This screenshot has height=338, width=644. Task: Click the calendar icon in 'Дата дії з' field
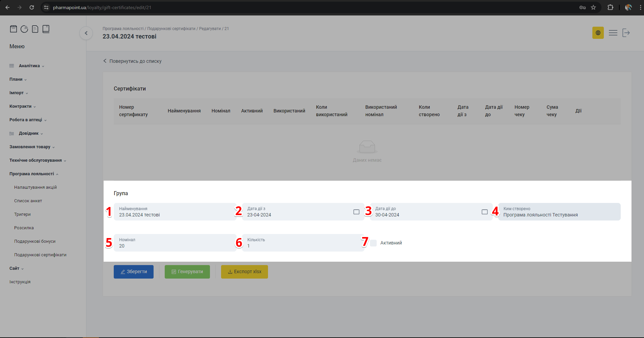(356, 212)
